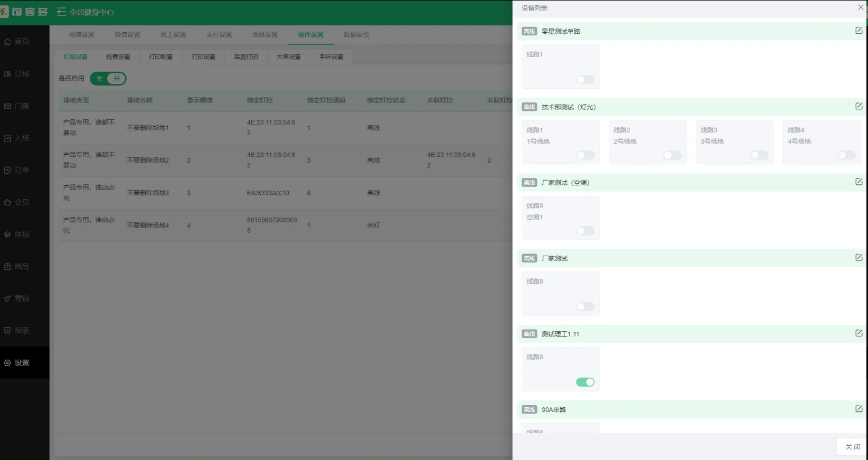The image size is (868, 460).
Task: Switch to the 员工设置 tab
Action: (x=173, y=35)
